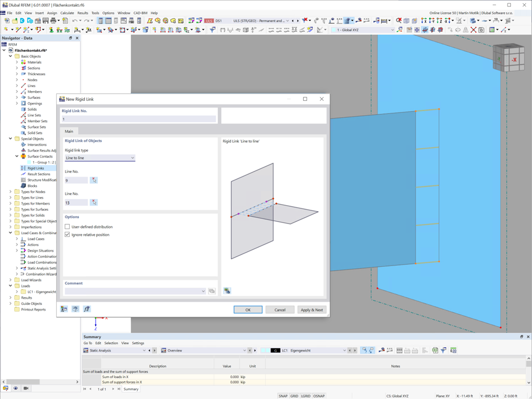Enable User-defined distribution checkbox
Viewport: 532px width, 399px height.
coord(67,227)
